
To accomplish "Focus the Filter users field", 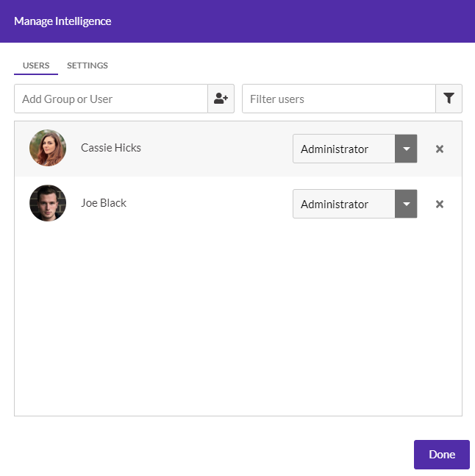I will tap(339, 99).
